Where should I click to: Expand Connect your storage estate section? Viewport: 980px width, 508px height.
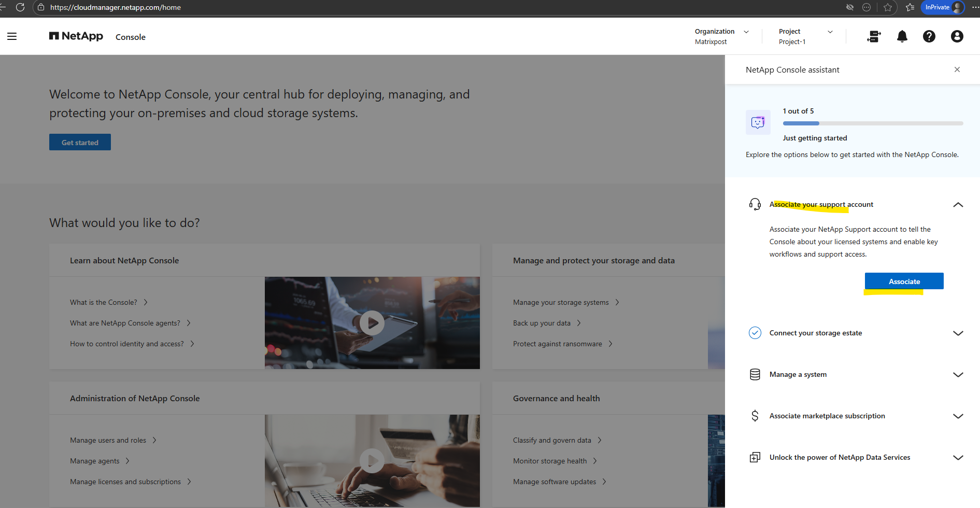(x=958, y=333)
